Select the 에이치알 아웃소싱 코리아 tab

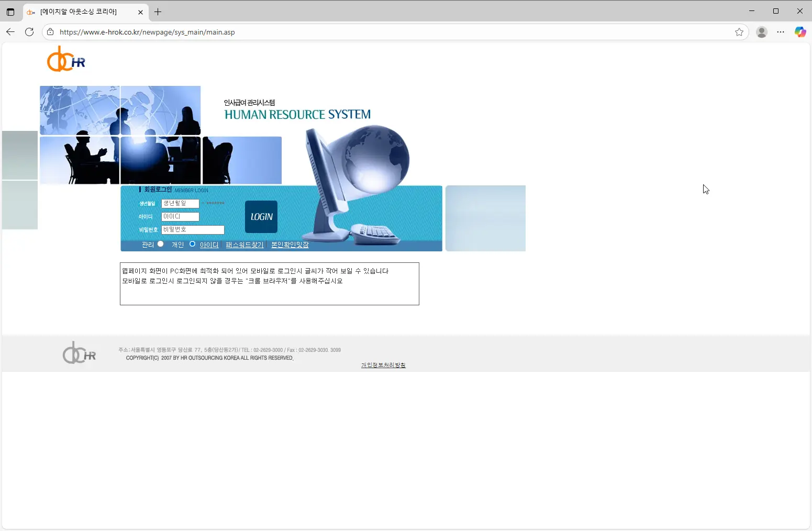79,12
